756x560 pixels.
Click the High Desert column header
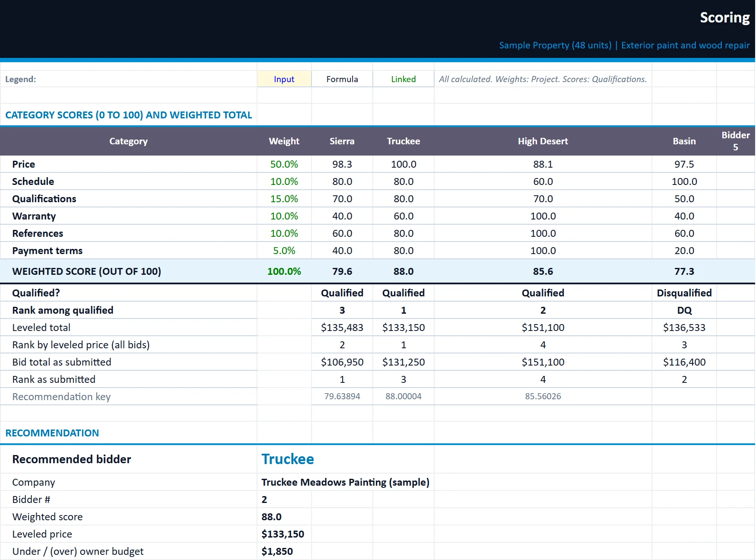click(543, 141)
